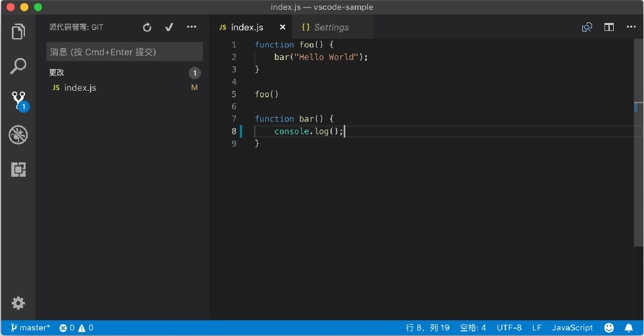Screen dimensions: 644x336
Task: Click the commit message input field
Action: click(124, 52)
